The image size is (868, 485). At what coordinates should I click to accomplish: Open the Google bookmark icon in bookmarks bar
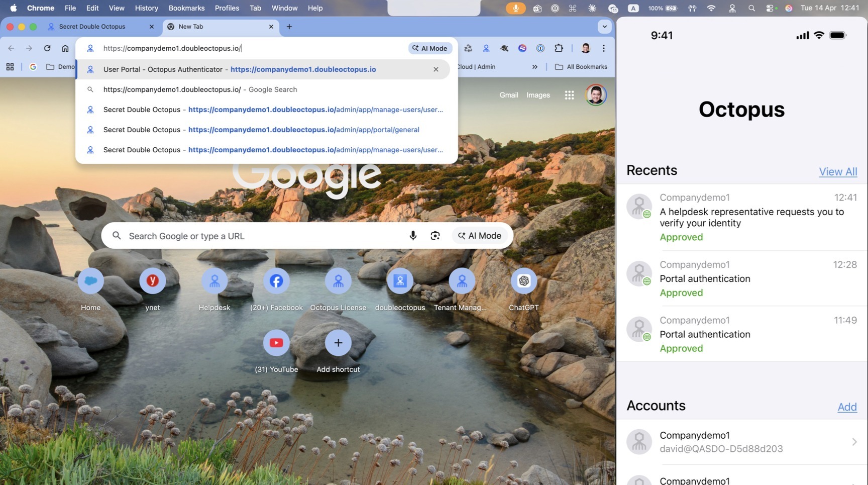point(33,67)
